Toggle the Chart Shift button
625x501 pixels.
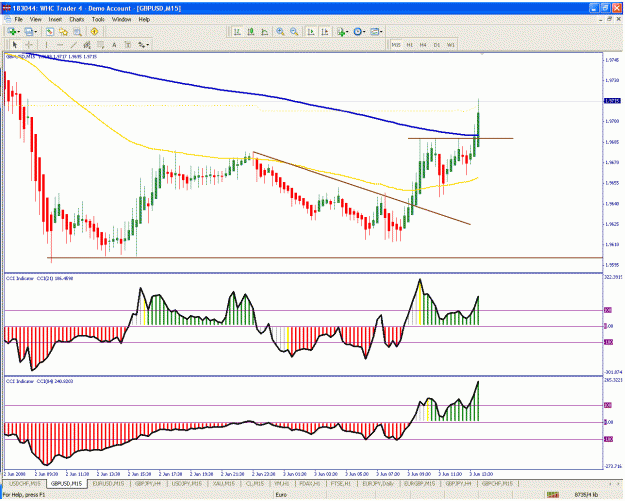pos(325,31)
